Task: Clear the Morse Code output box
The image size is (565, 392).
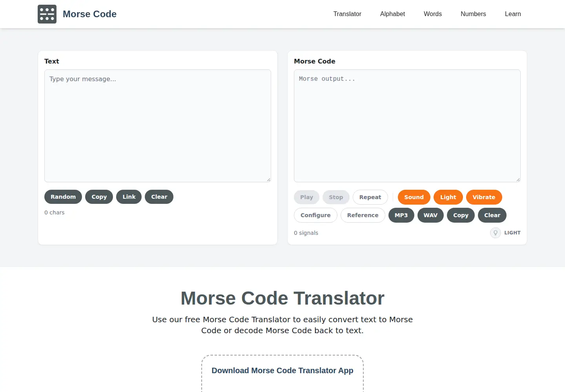Action: pos(492,215)
